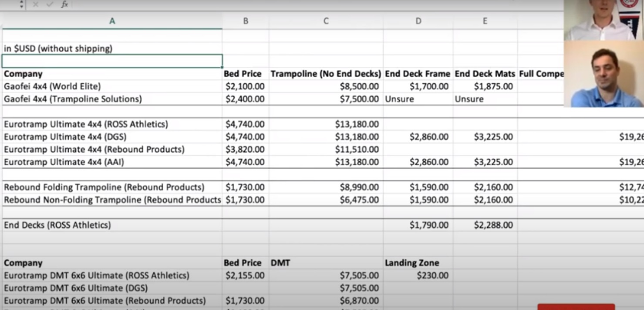Select 'Rebound Folding Trampoline (Rebound Products)' cell
The width and height of the screenshot is (644, 310).
(112, 187)
